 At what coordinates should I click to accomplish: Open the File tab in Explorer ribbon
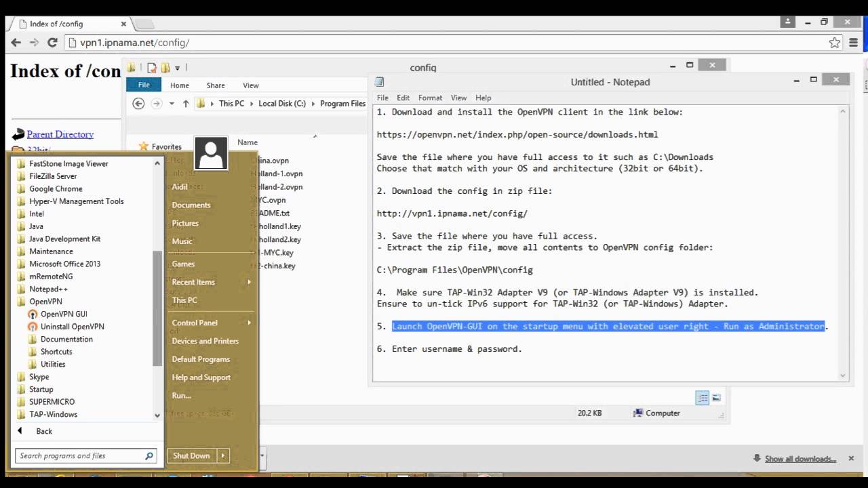(144, 85)
